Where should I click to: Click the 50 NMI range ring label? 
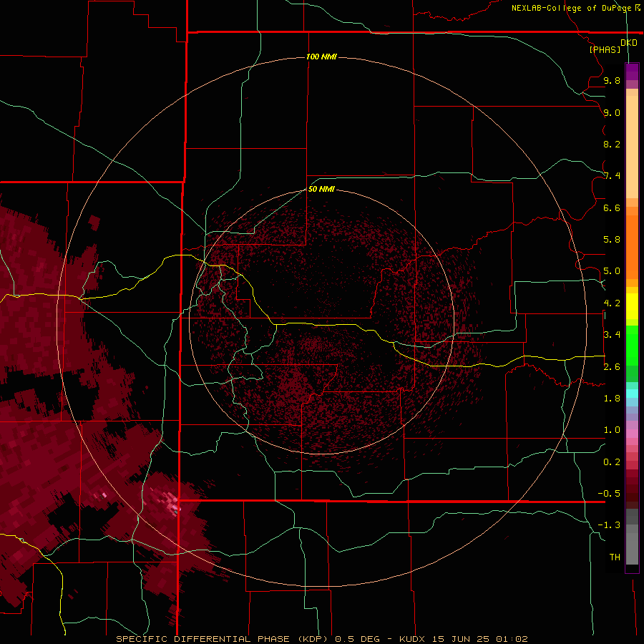pos(321,189)
